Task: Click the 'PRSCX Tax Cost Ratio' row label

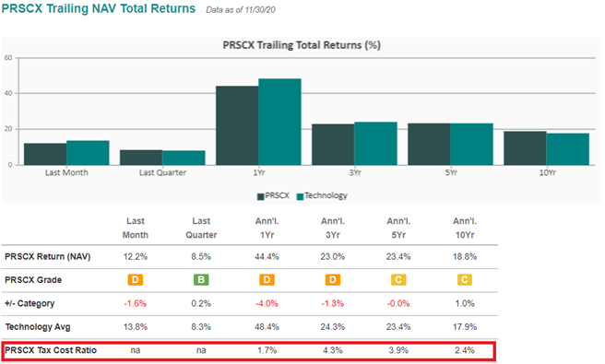Action: tap(51, 350)
